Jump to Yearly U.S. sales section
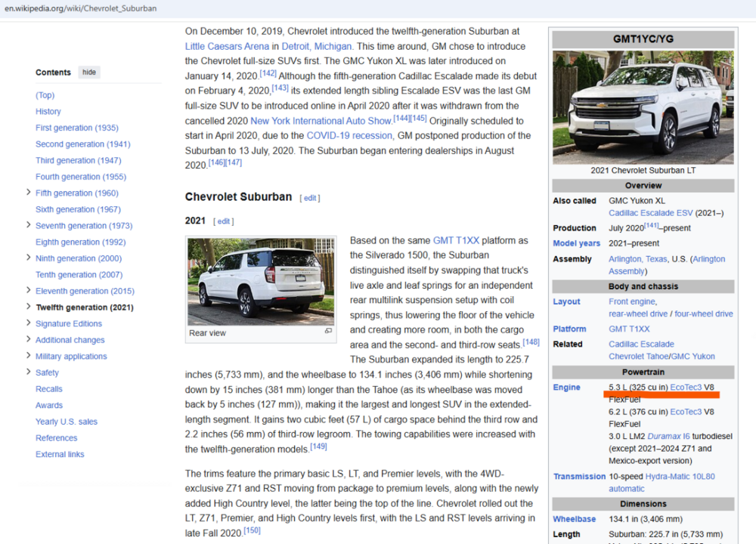The width and height of the screenshot is (756, 544). (x=67, y=422)
